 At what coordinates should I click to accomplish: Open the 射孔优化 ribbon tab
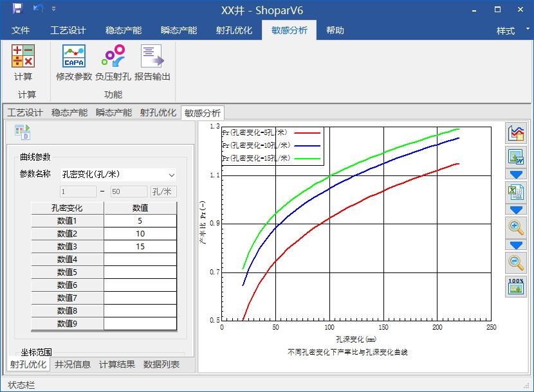point(234,30)
